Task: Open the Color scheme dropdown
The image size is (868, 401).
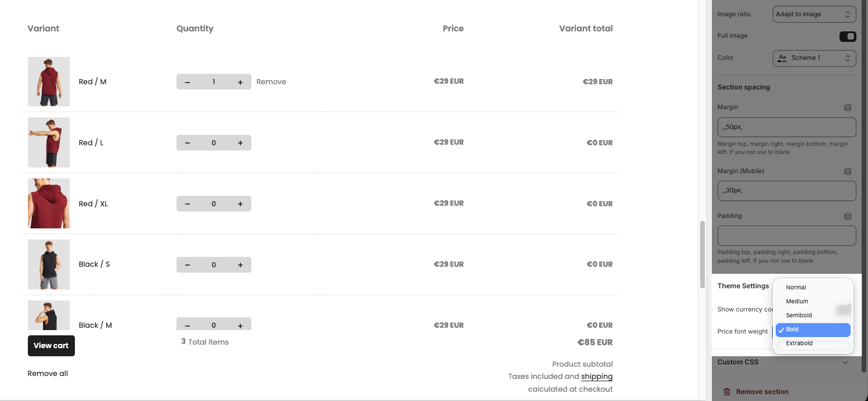Action: pos(815,58)
